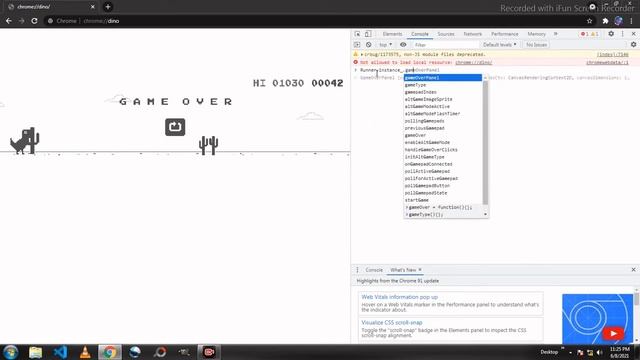The height and width of the screenshot is (360, 640).
Task: Select altGameModeActive suggestion
Action: point(443,107)
